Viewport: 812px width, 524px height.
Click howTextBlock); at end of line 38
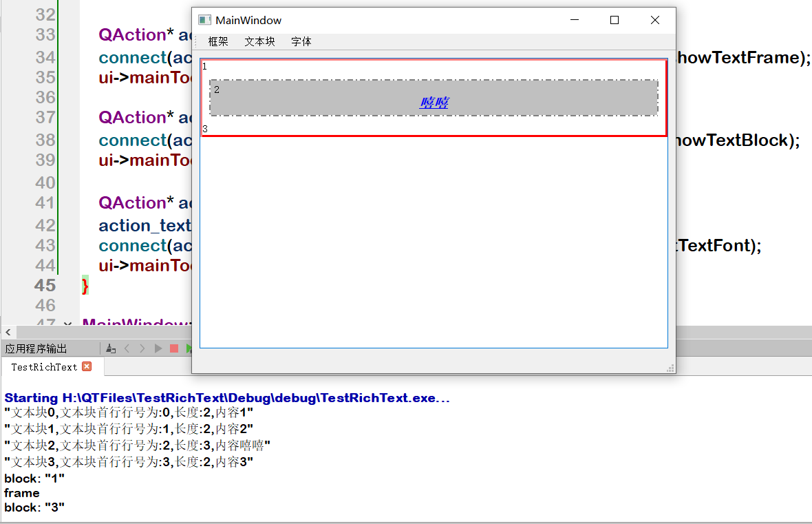pos(738,140)
